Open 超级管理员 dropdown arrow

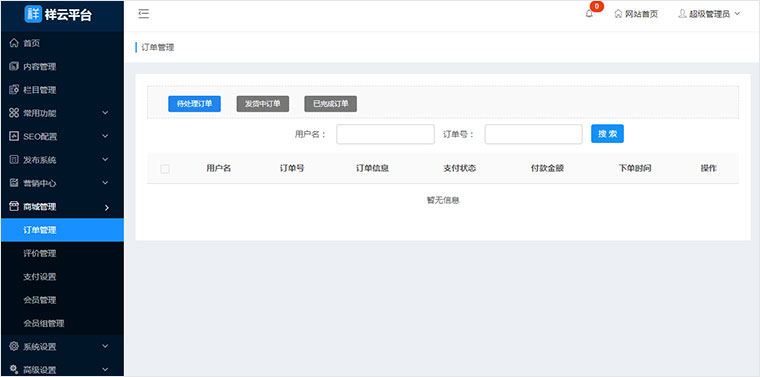(x=737, y=14)
